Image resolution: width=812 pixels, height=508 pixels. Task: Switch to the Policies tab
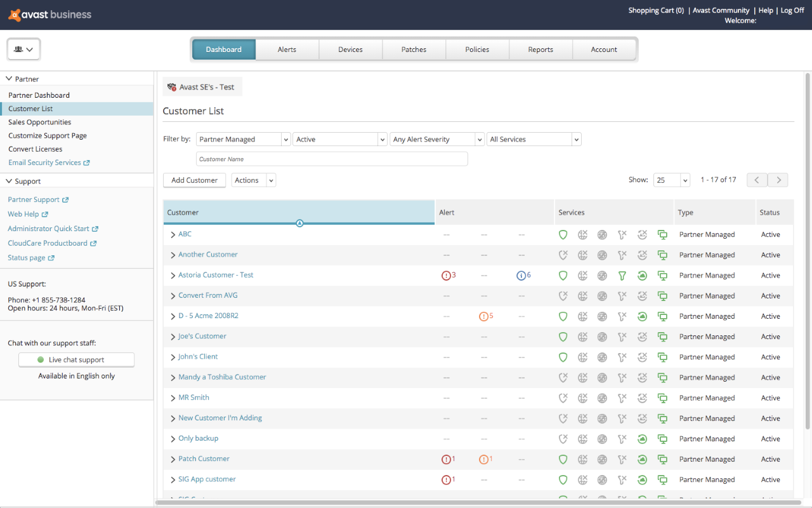point(477,50)
